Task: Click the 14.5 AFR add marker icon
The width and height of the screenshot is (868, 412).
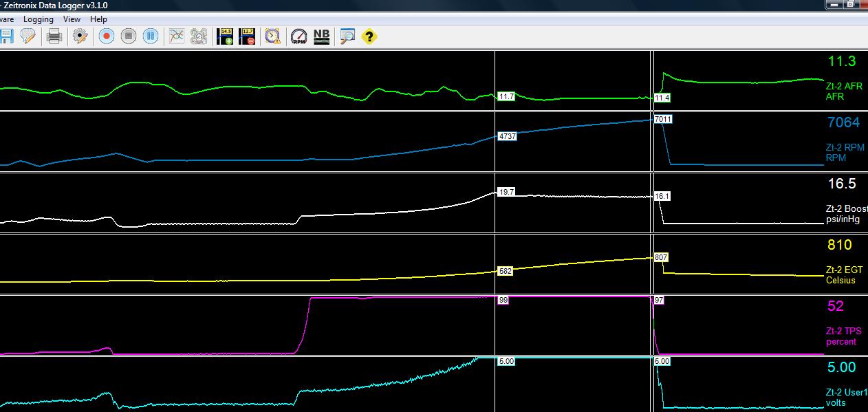Action: (x=224, y=36)
